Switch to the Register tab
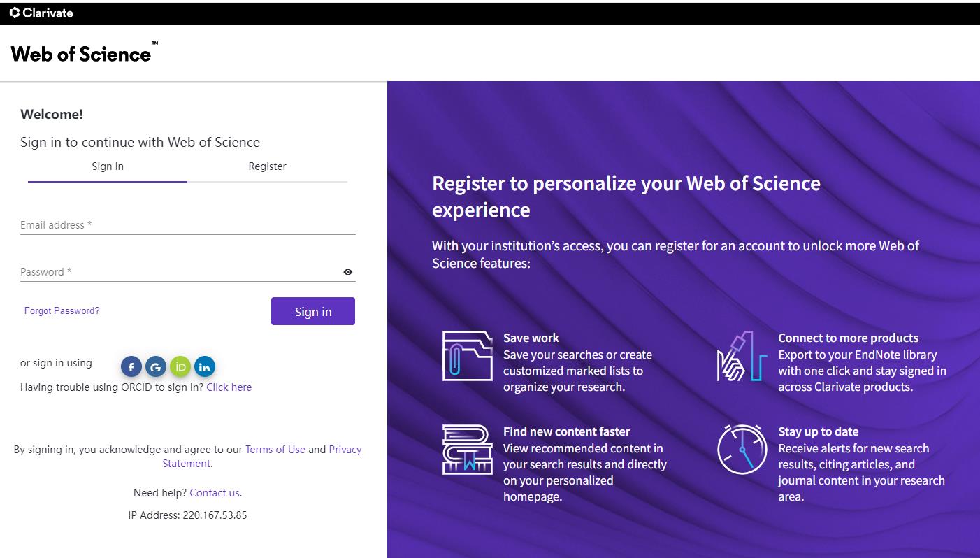 (x=268, y=166)
